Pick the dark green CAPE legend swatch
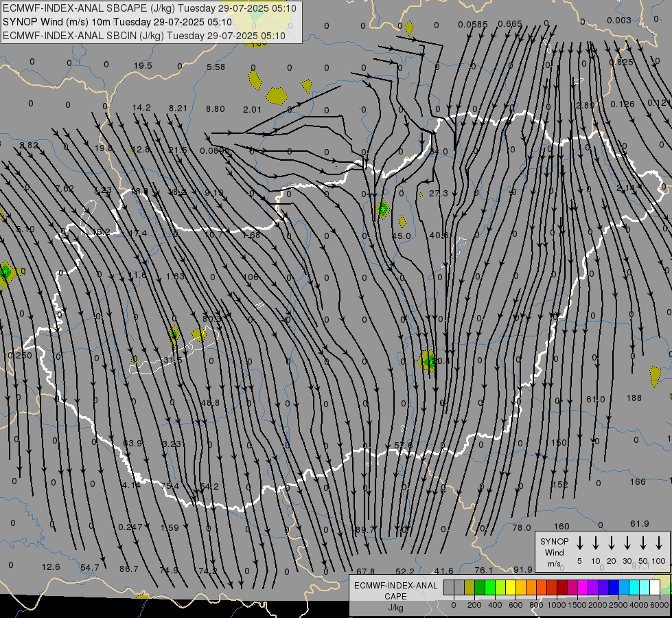The height and width of the screenshot is (618, 672). (480, 587)
